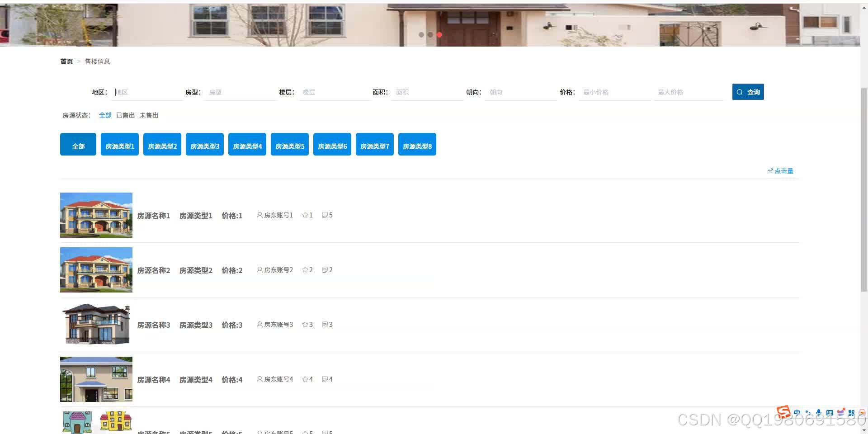Image resolution: width=868 pixels, height=434 pixels.
Task: Click the magnifier icon inside the 查询 button
Action: tap(740, 92)
